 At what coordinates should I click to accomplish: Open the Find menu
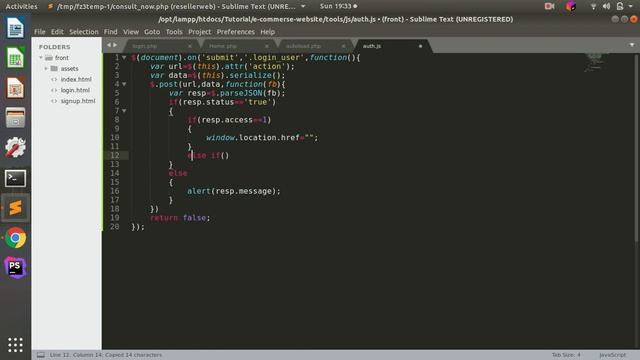[110, 32]
